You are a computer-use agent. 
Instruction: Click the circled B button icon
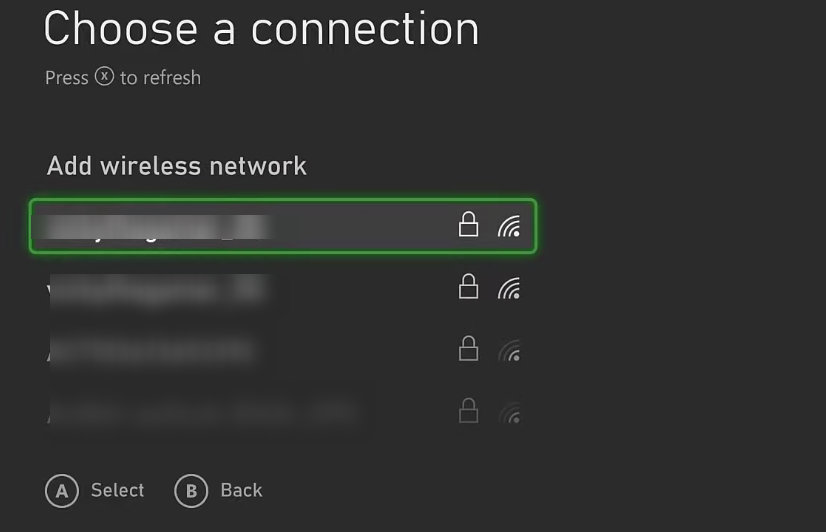(x=191, y=491)
